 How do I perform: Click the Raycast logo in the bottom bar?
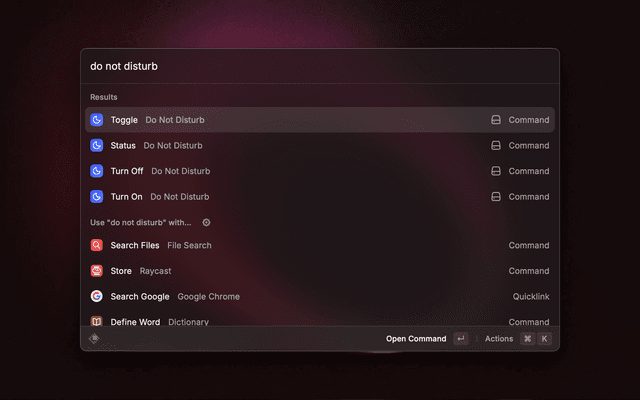[x=95, y=339]
